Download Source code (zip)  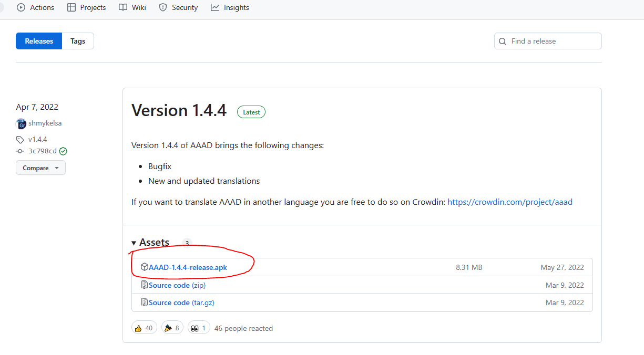(x=177, y=285)
